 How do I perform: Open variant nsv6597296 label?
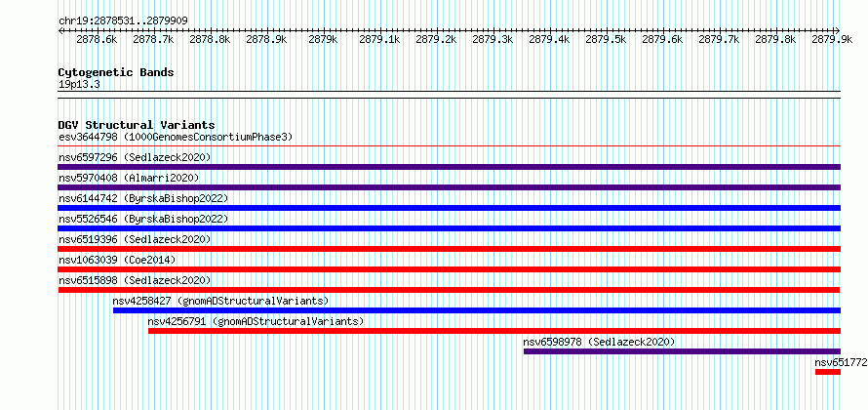tap(135, 157)
